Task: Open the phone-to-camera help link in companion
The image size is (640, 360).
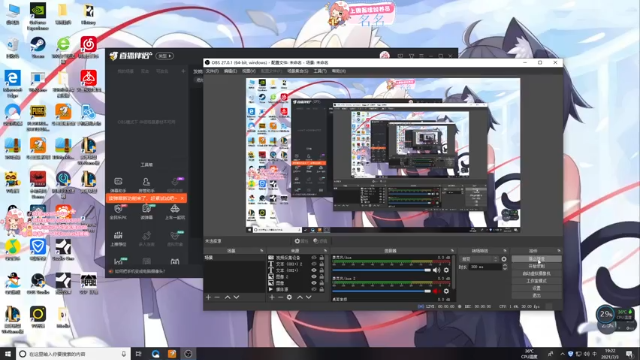Action: click(x=140, y=271)
